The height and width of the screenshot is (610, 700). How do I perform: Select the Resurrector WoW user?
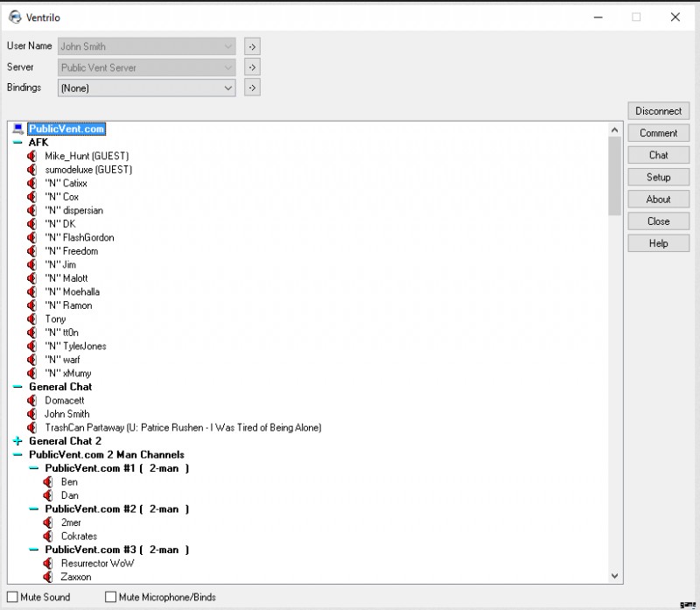tap(97, 563)
